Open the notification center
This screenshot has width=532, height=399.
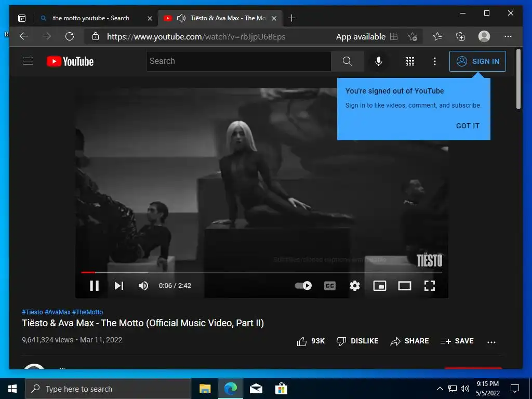tap(515, 389)
